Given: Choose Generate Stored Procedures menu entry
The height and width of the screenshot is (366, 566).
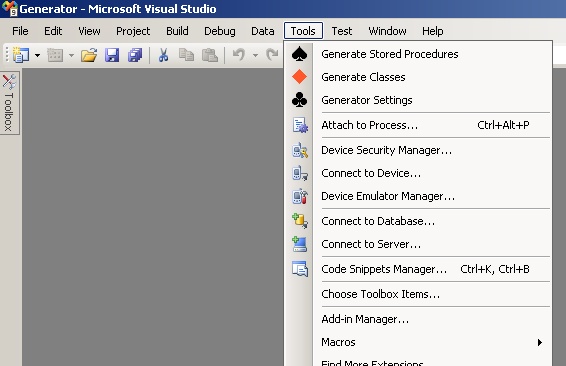Looking at the screenshot, I should [x=418, y=54].
